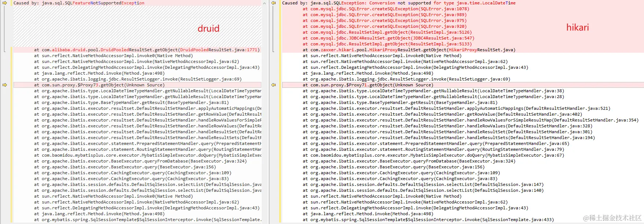Select the ResultSetImpl.java:5133 line
The image size is (644, 224).
387,44
